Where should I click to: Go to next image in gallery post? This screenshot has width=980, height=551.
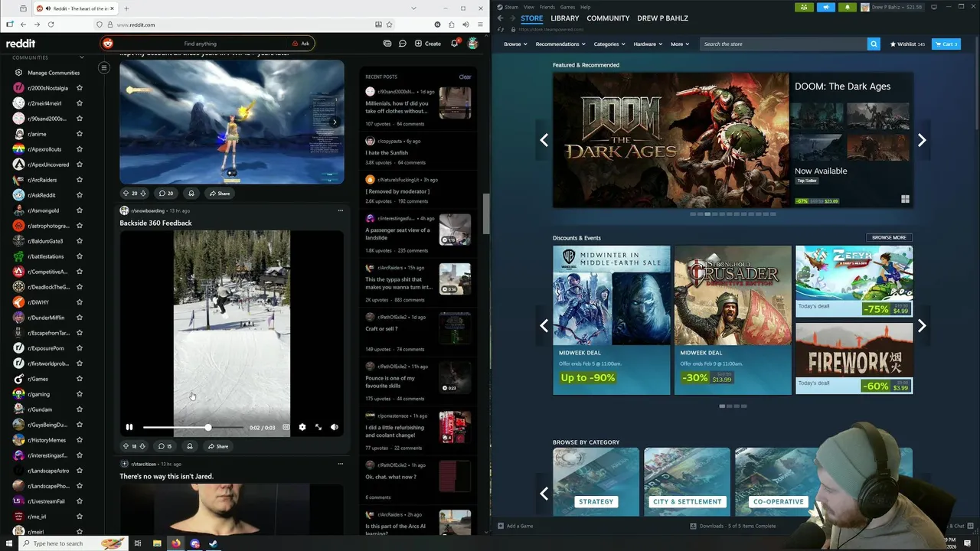tap(334, 122)
